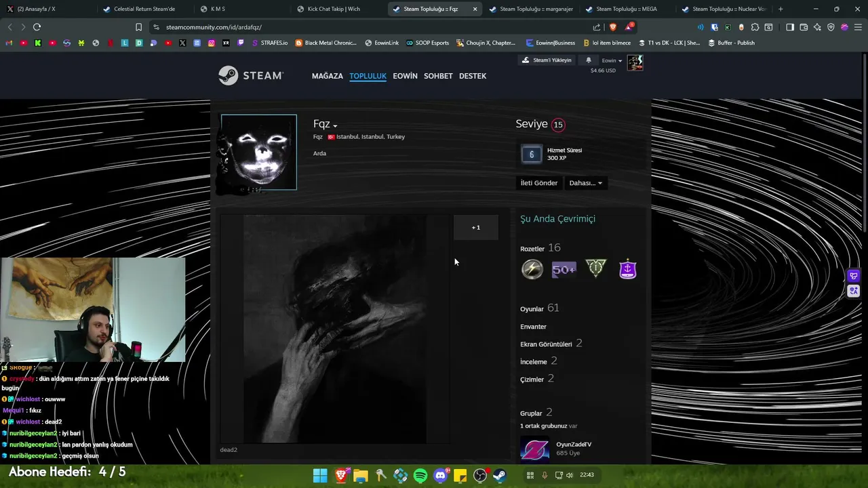Open the Instagram bookmark icon
The image size is (868, 488).
tap(212, 43)
